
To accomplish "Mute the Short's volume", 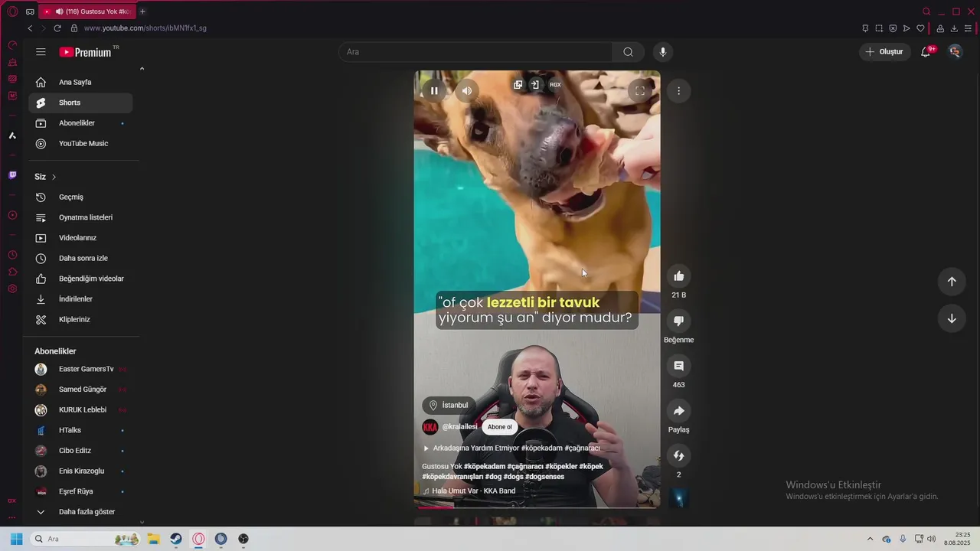I will tap(467, 91).
